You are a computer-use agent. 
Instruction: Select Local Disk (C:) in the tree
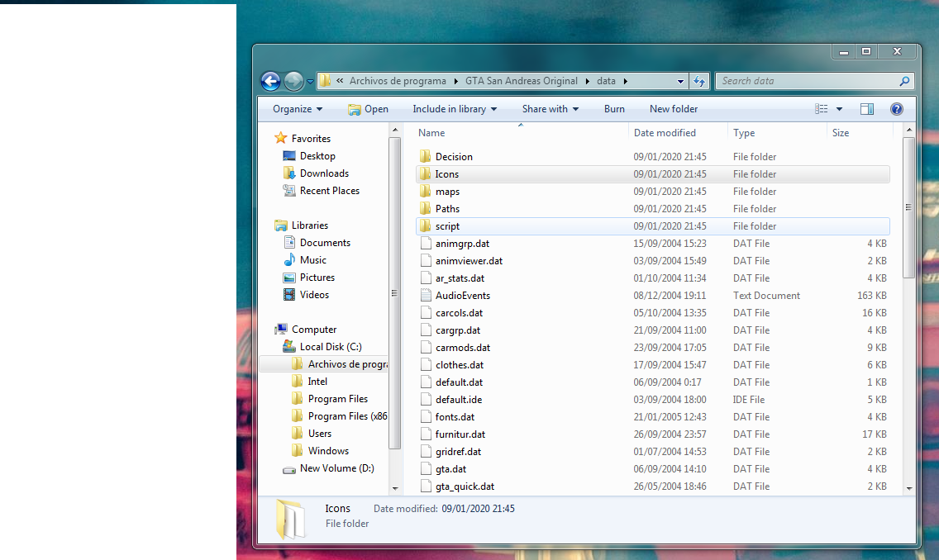coord(331,346)
